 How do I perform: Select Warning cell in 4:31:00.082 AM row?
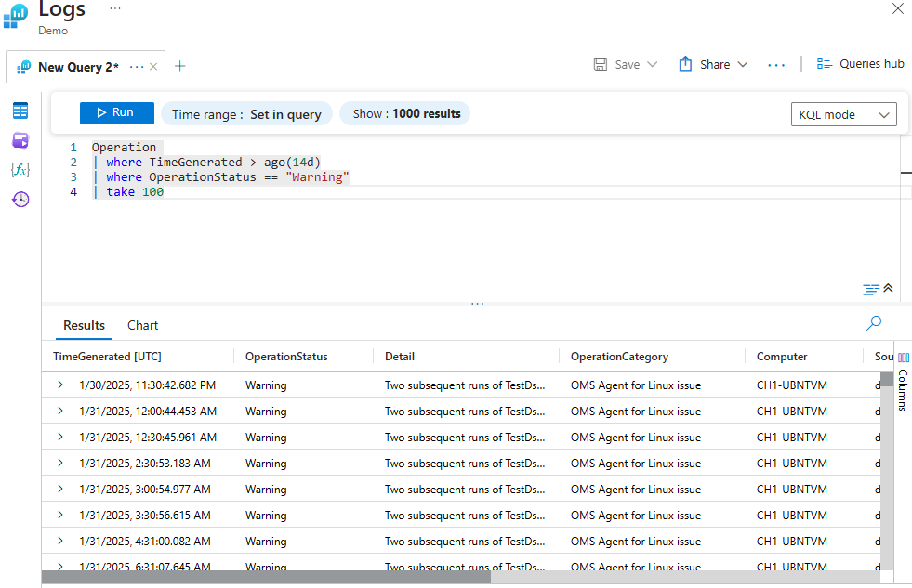[x=266, y=542]
